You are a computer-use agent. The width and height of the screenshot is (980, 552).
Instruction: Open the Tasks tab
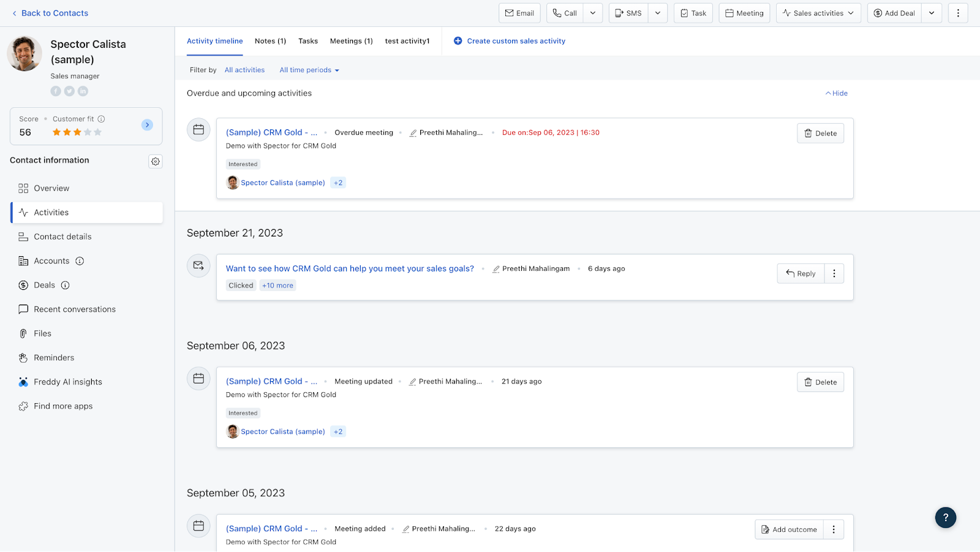coord(308,41)
